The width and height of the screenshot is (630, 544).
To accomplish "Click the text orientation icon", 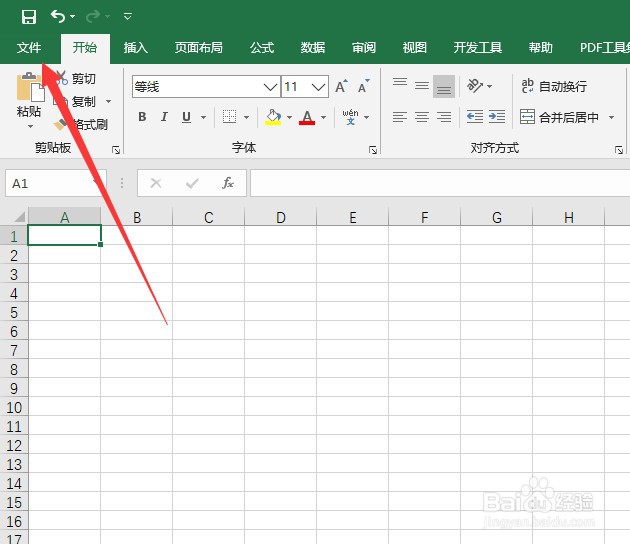I will [x=475, y=86].
